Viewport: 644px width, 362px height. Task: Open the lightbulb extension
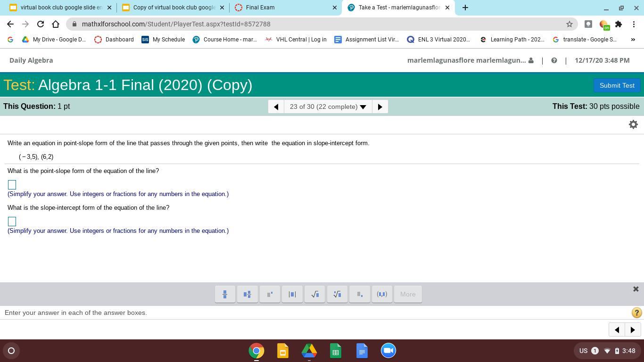coord(588,24)
